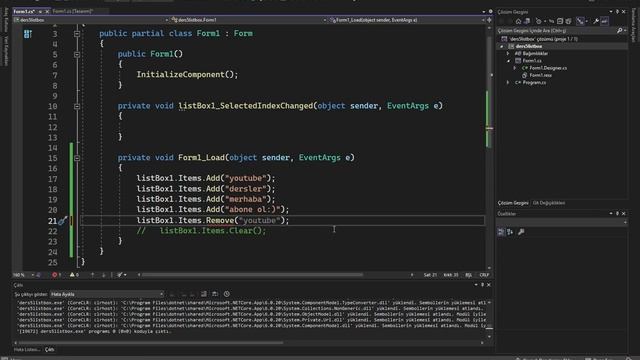Alphabetical sort icon in Properties panel
Viewport: 640px width, 360px height.
pos(510,232)
